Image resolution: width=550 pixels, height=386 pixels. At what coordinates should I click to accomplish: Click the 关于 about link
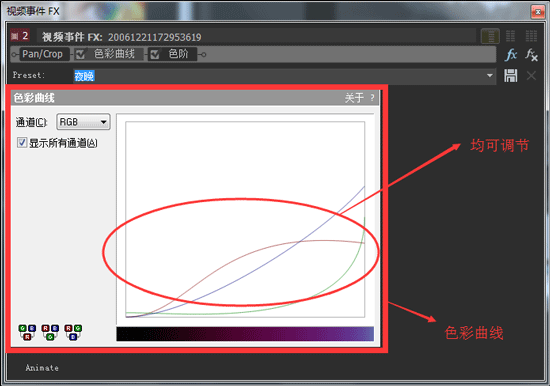tap(354, 98)
